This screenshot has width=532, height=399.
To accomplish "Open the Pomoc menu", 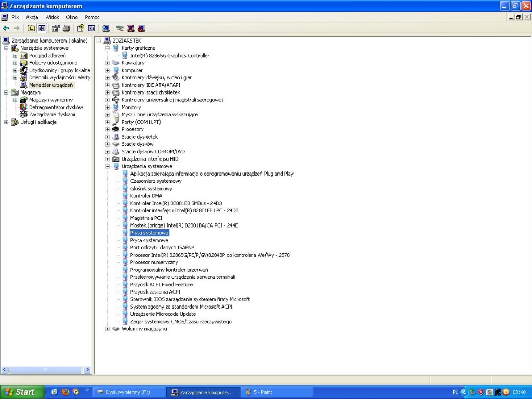I will point(92,17).
